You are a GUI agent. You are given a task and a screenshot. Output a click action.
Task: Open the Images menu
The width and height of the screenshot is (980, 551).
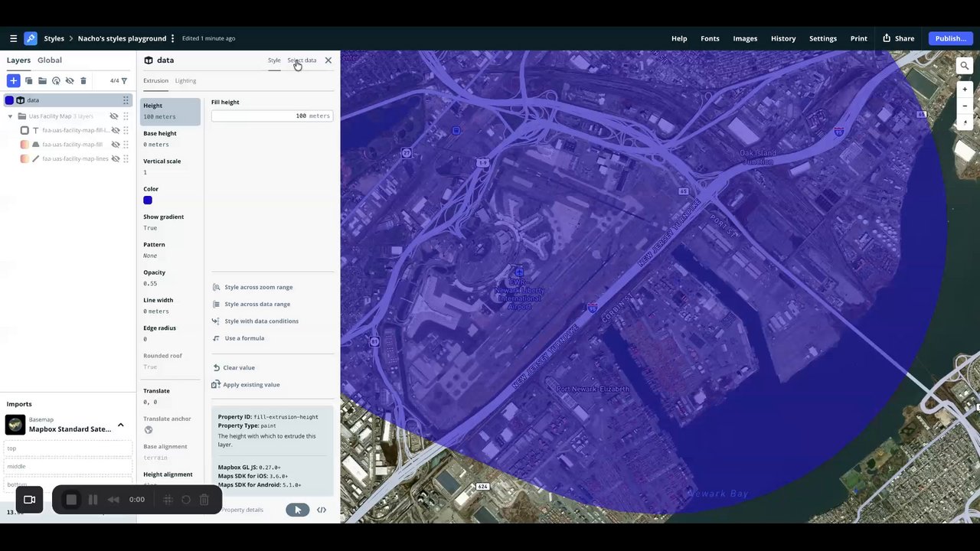point(745,38)
